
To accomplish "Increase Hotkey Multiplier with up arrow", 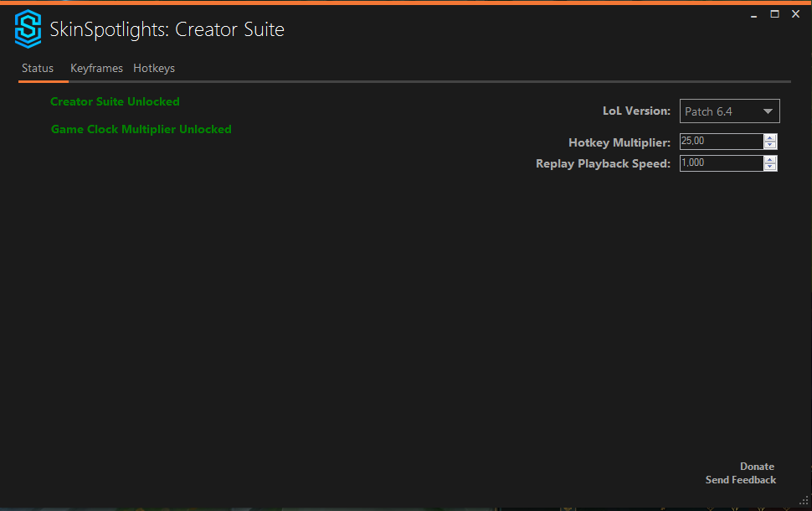I will tap(770, 138).
